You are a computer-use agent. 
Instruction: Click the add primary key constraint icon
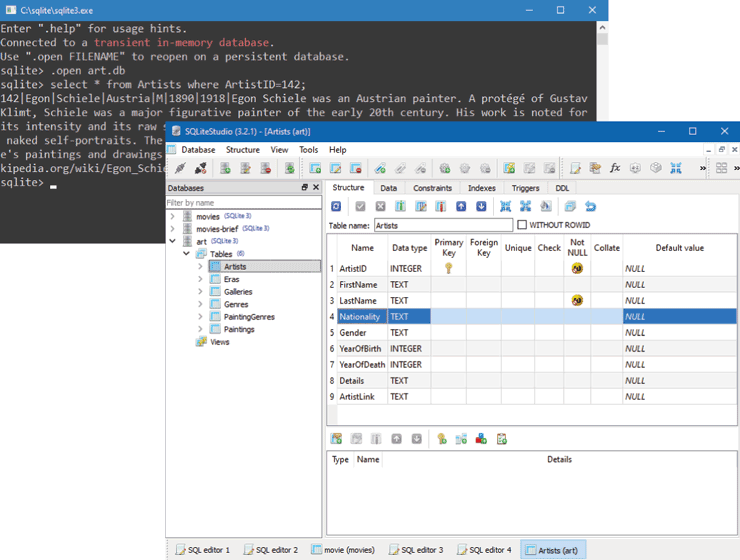point(441,438)
